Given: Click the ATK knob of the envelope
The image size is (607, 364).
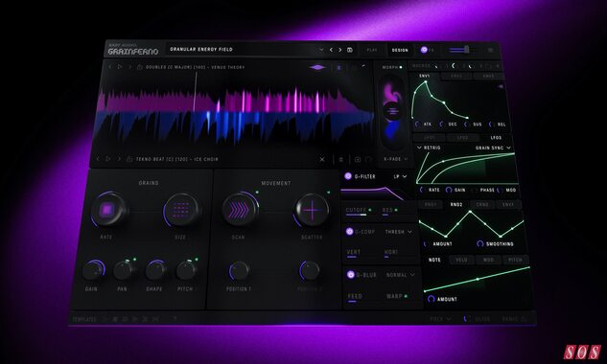Looking at the screenshot, I should click(417, 125).
